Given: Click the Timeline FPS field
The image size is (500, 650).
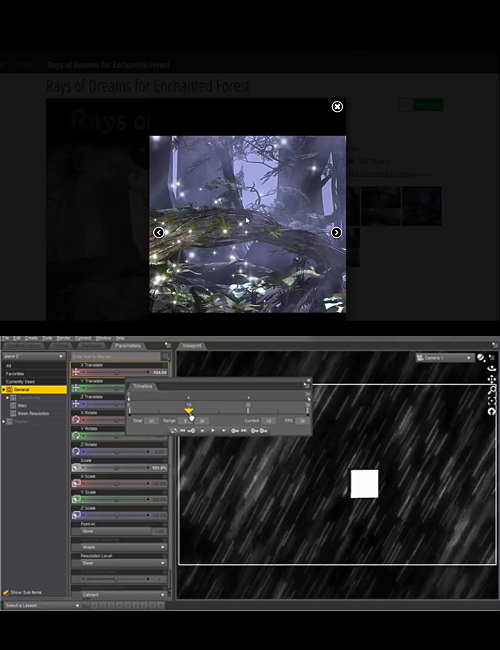Looking at the screenshot, I should tap(302, 421).
